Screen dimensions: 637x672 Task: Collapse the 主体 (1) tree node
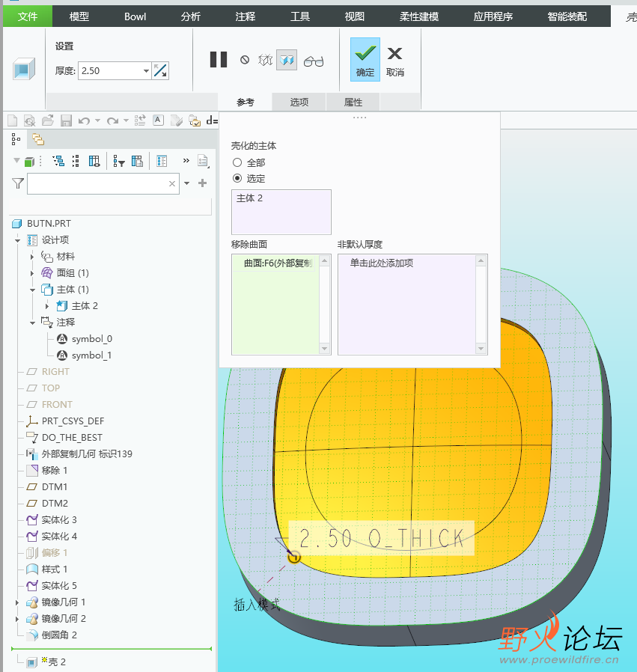(32, 290)
